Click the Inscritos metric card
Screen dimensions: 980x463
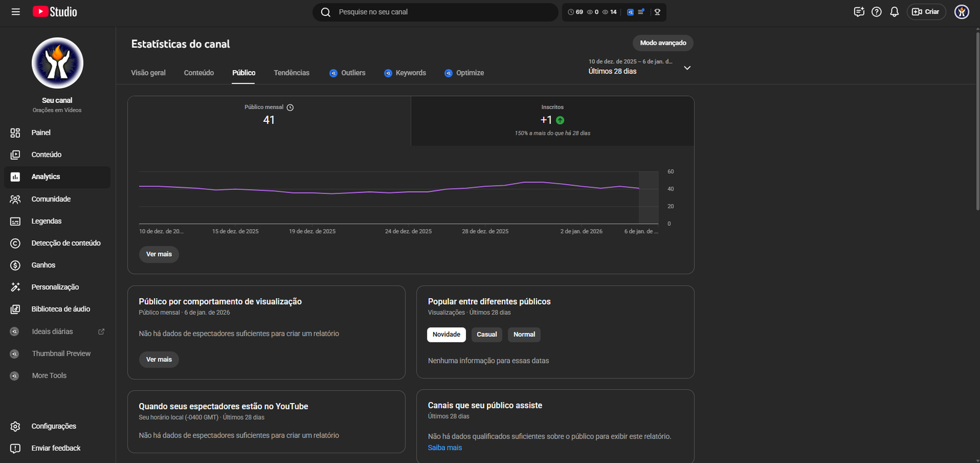[x=552, y=121]
